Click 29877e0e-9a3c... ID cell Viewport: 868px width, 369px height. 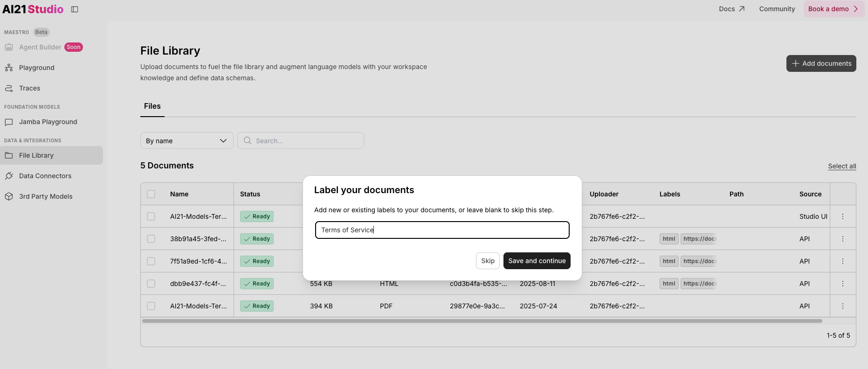[477, 306]
